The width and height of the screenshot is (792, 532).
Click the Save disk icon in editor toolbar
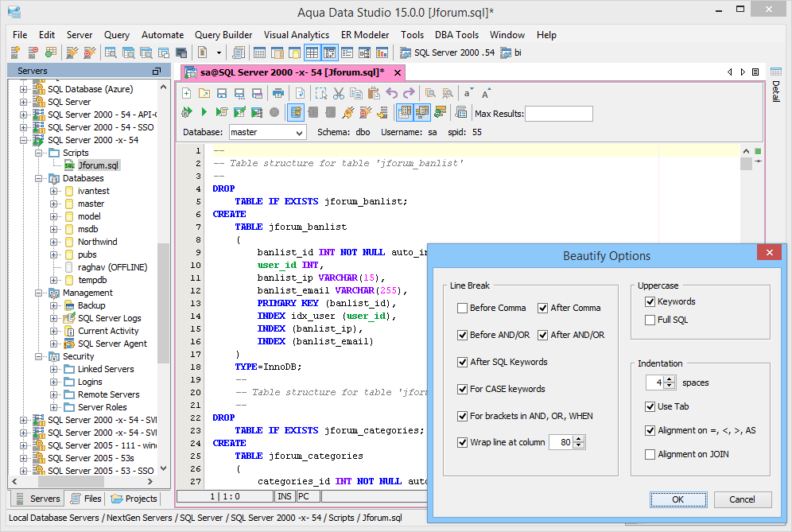point(222,94)
